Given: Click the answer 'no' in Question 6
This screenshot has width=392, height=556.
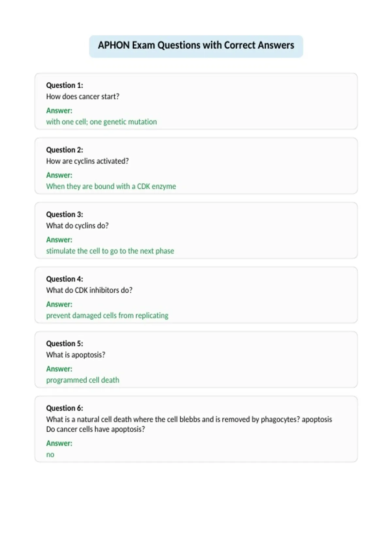Looking at the screenshot, I should pos(50,455).
